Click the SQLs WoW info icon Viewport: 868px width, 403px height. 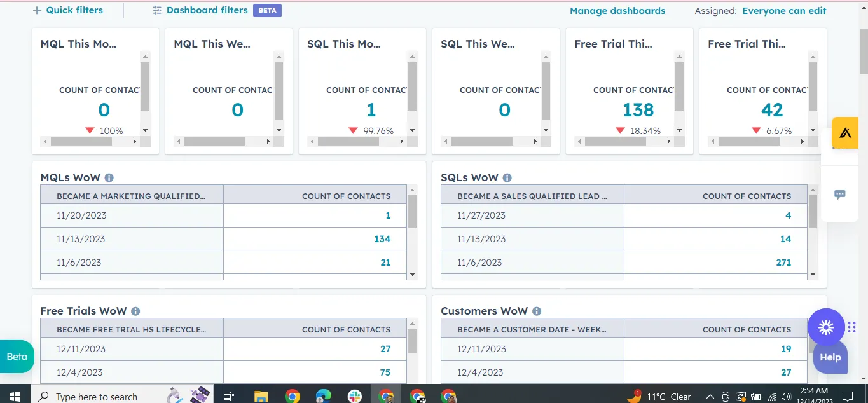[x=507, y=178]
